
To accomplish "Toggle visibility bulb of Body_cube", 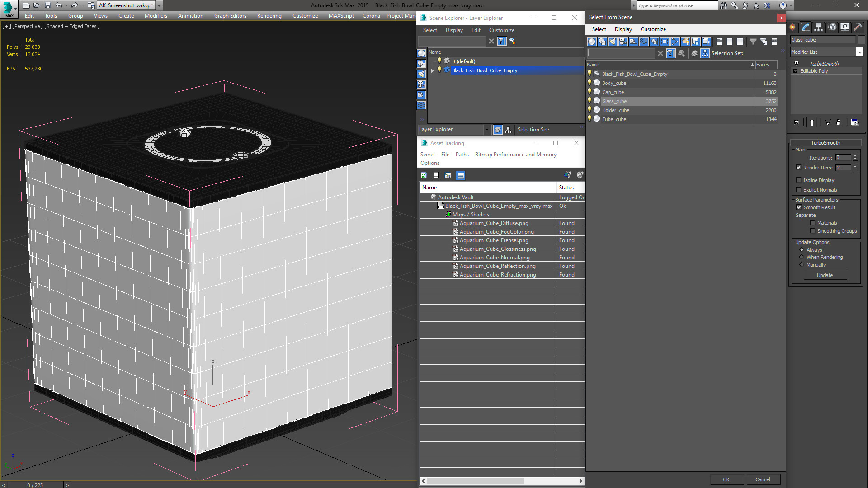I will point(590,83).
